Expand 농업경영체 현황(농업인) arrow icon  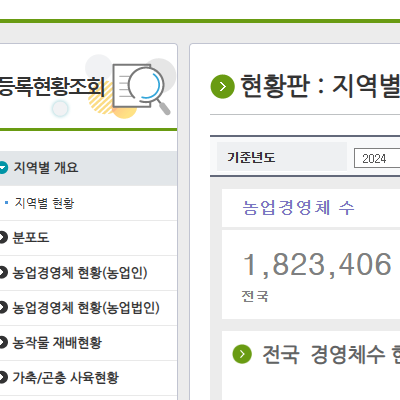[3, 273]
